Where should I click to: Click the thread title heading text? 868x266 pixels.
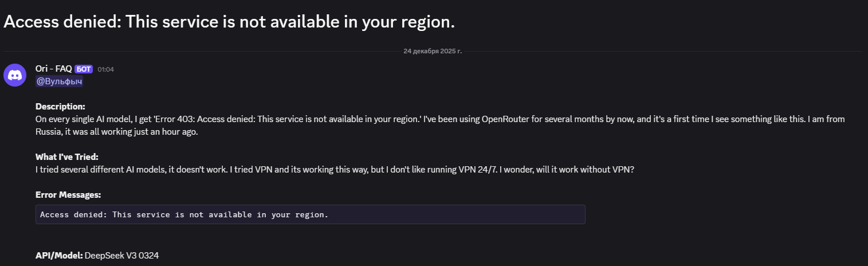pos(229,22)
